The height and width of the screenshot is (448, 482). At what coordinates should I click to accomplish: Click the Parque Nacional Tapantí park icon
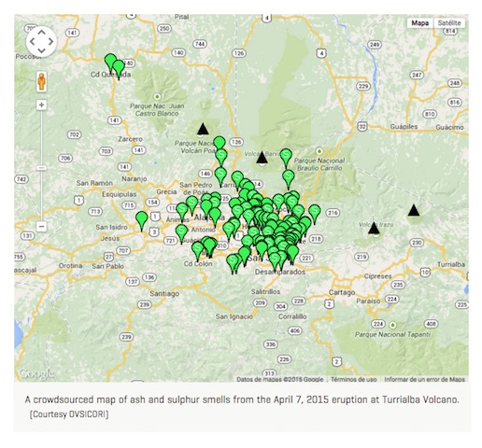click(393, 325)
